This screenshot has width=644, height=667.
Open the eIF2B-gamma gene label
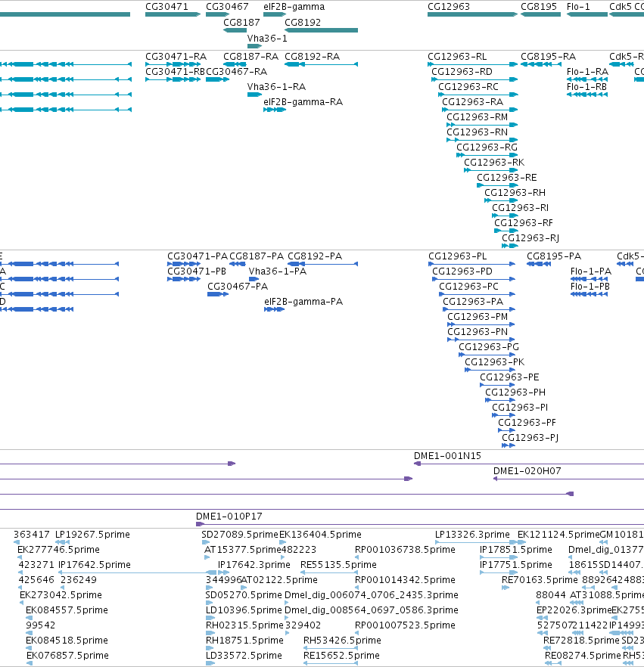click(x=294, y=7)
